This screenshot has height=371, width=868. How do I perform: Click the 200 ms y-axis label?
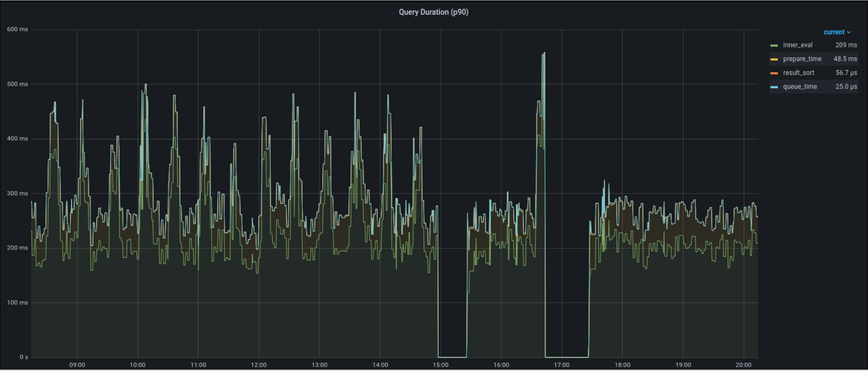[17, 248]
